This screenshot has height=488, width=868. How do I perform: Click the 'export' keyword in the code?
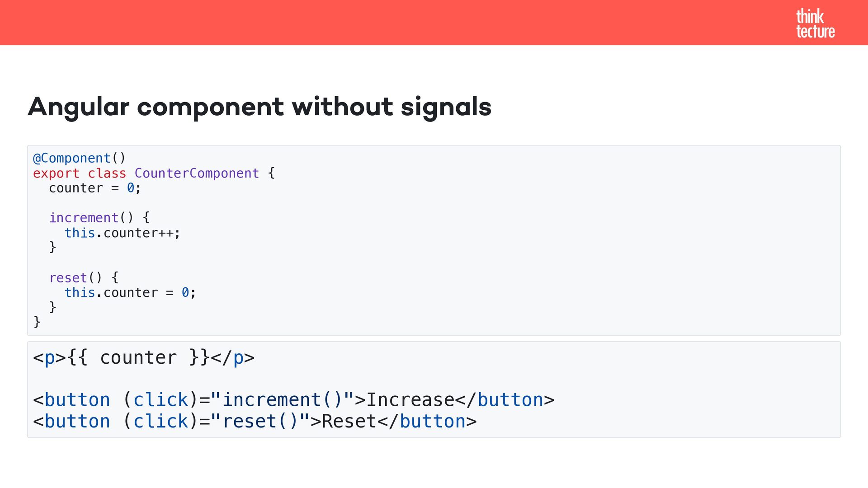point(56,173)
